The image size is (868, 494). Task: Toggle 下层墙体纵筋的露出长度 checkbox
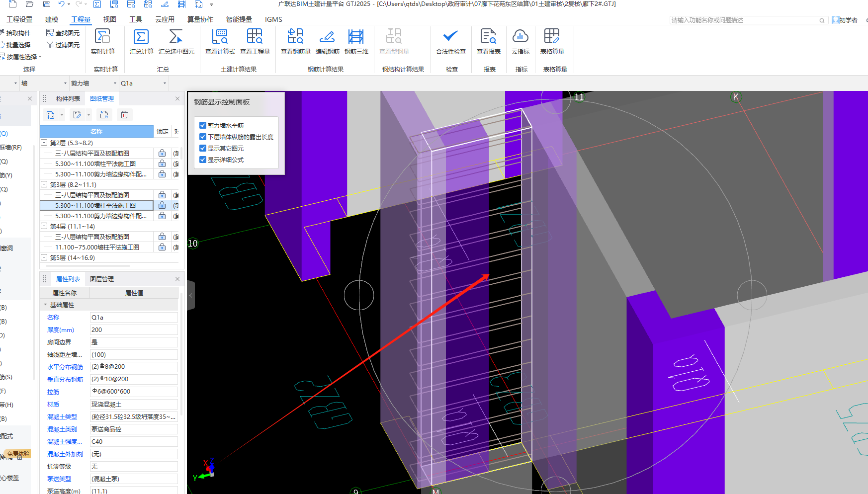pyautogui.click(x=203, y=137)
